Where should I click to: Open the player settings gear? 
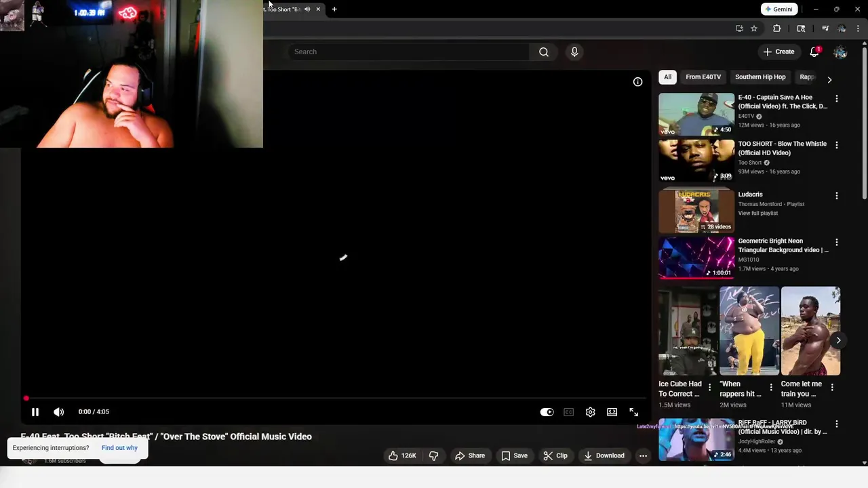tap(590, 411)
